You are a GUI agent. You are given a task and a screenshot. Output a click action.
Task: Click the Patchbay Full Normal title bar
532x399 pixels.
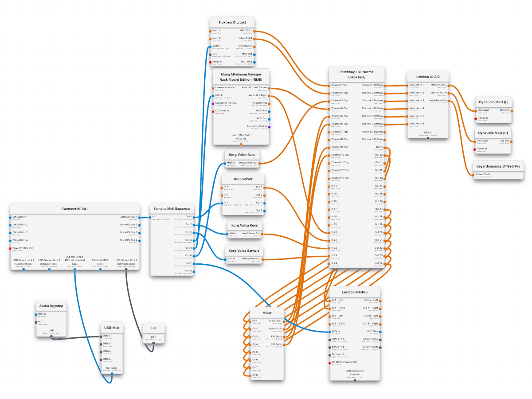tap(357, 74)
